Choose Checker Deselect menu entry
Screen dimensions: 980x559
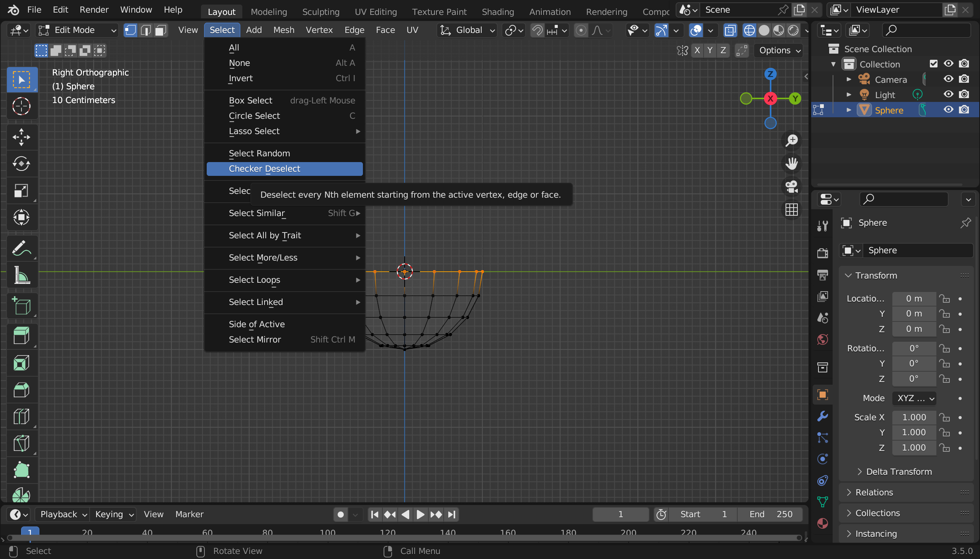click(x=284, y=169)
